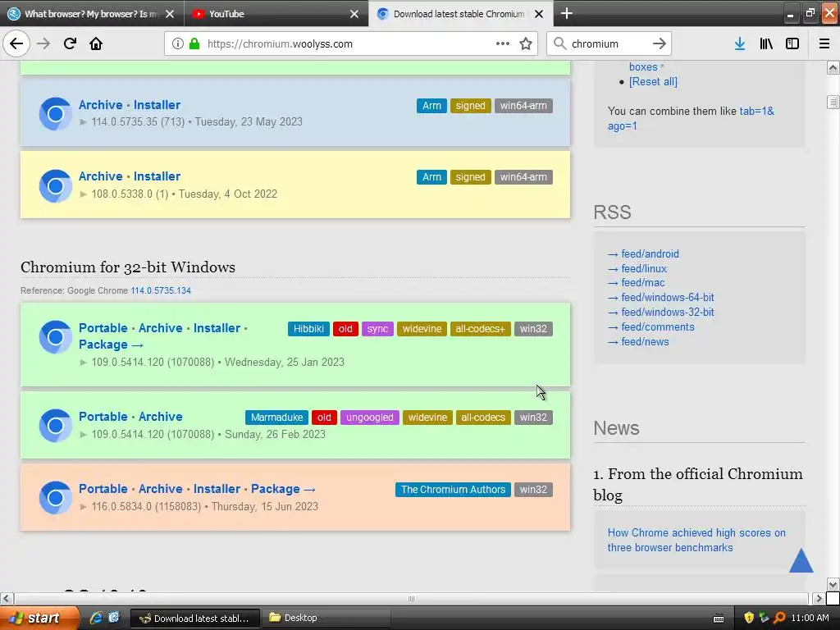
Task: Click the green padlock security icon
Action: (x=194, y=43)
